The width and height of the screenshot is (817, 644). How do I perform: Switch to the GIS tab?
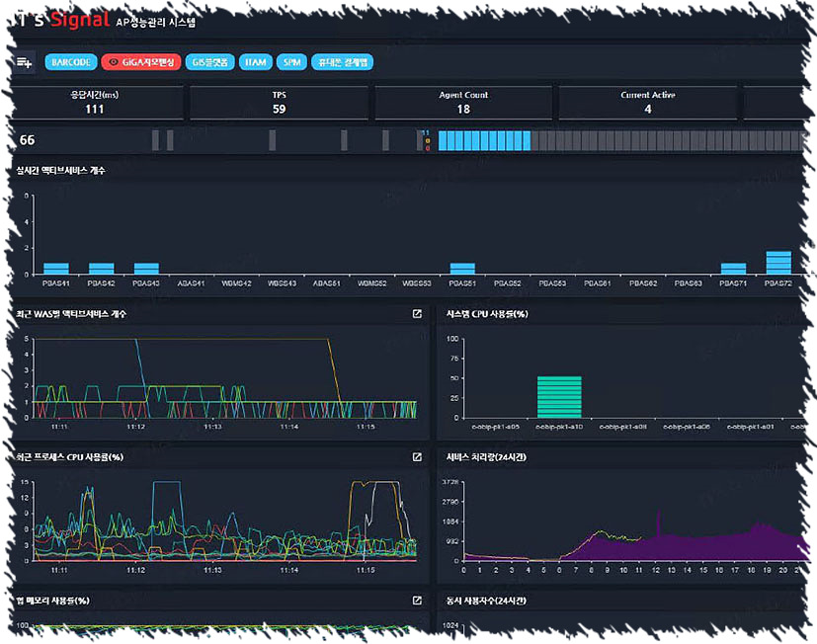pos(210,62)
